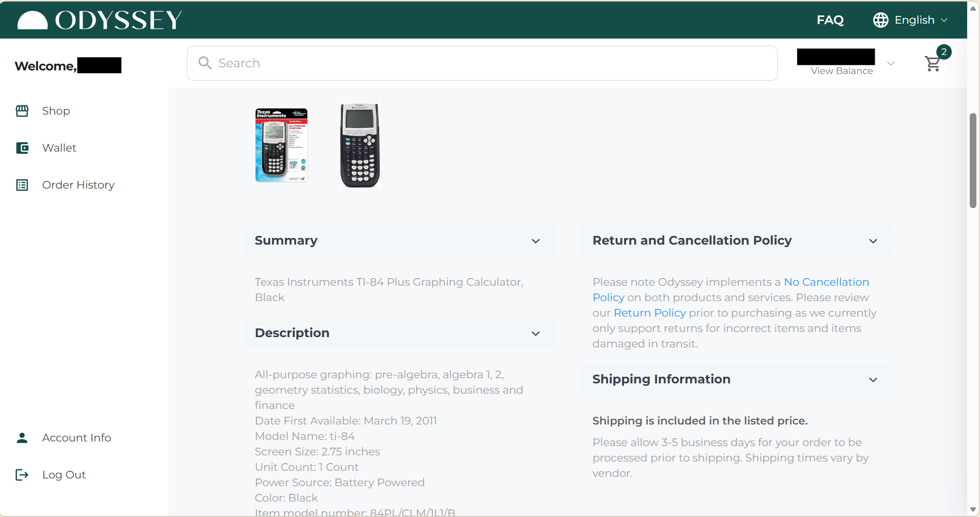Click the scrollbar down arrow

pyautogui.click(x=973, y=510)
